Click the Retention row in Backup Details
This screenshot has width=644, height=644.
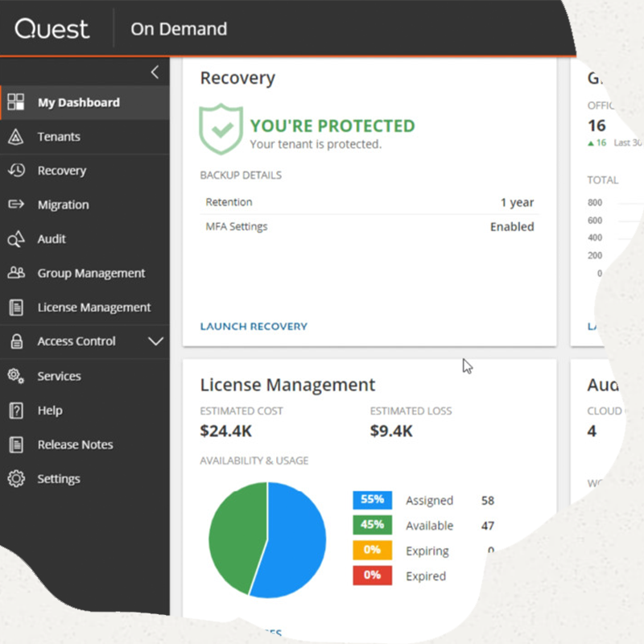click(x=369, y=202)
